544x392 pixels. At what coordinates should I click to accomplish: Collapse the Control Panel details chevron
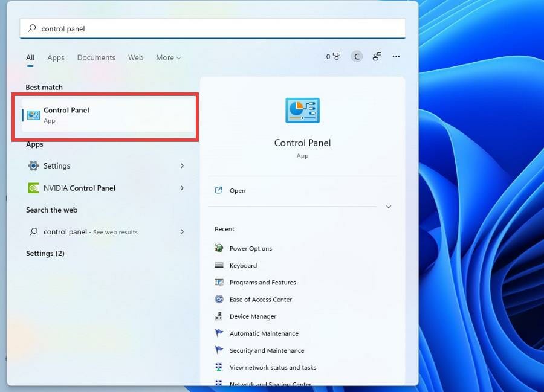(389, 207)
